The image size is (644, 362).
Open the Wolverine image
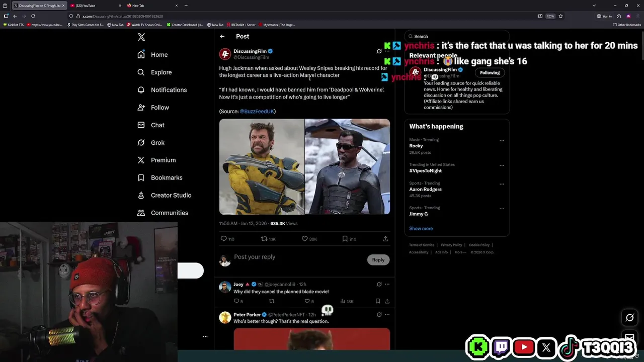262,166
